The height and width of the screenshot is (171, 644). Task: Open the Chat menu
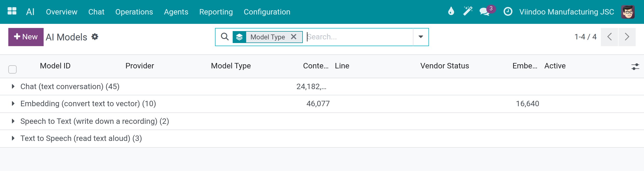point(96,12)
